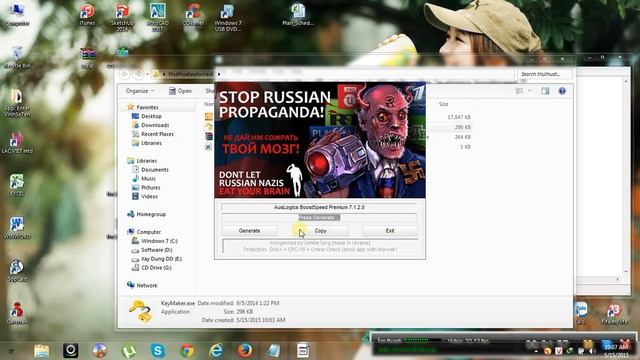Click the breadcrumb arrow after the folder name

[x=219, y=74]
